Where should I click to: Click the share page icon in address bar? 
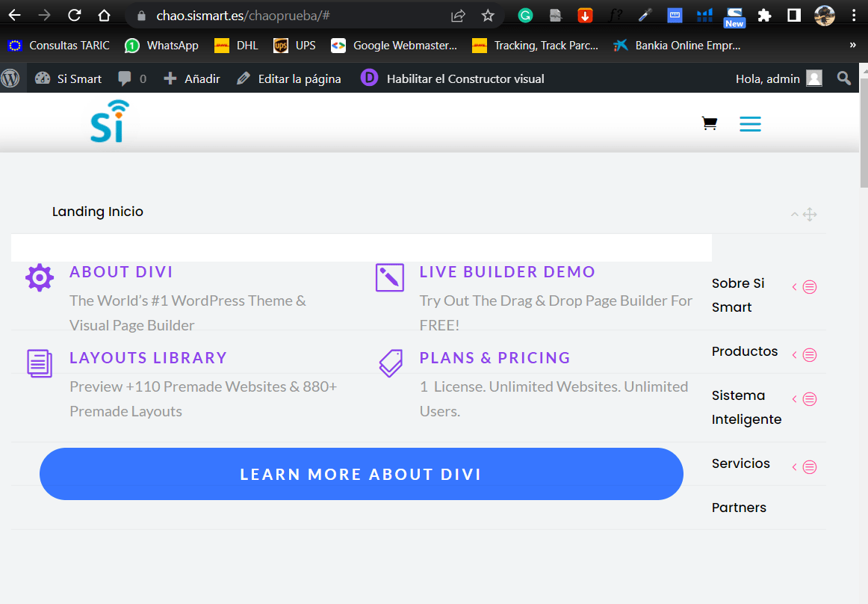pos(458,16)
